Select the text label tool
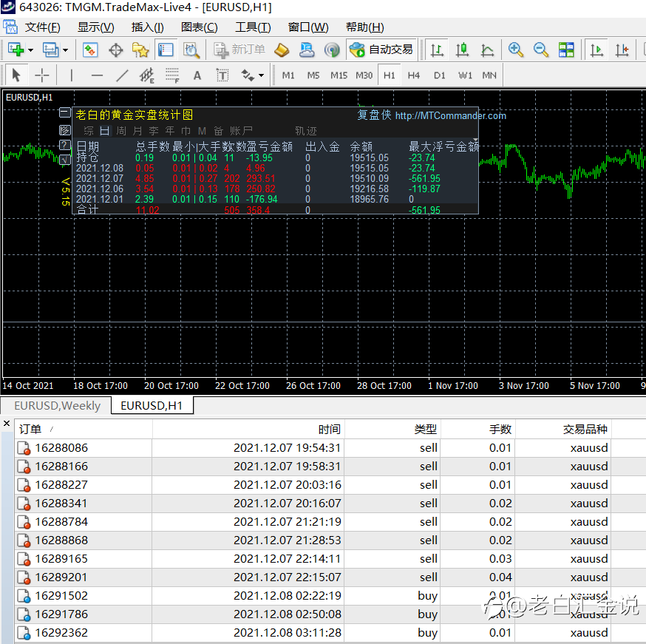646x644 pixels. point(222,75)
